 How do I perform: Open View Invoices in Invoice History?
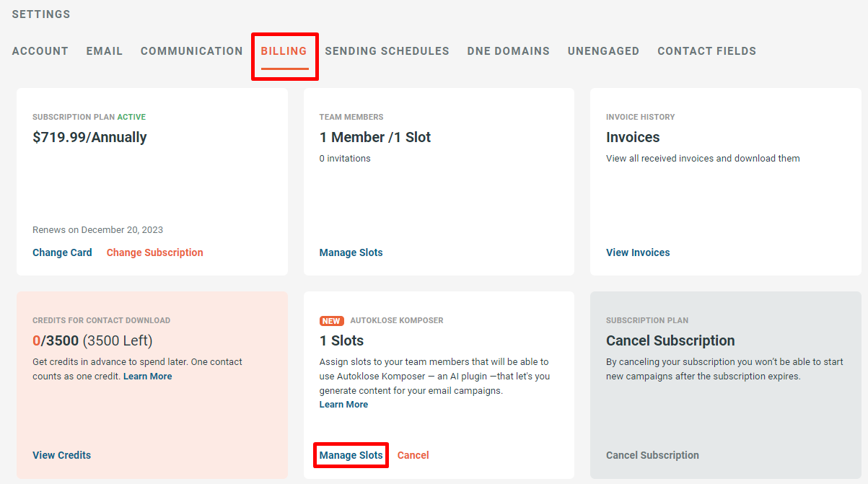[638, 252]
